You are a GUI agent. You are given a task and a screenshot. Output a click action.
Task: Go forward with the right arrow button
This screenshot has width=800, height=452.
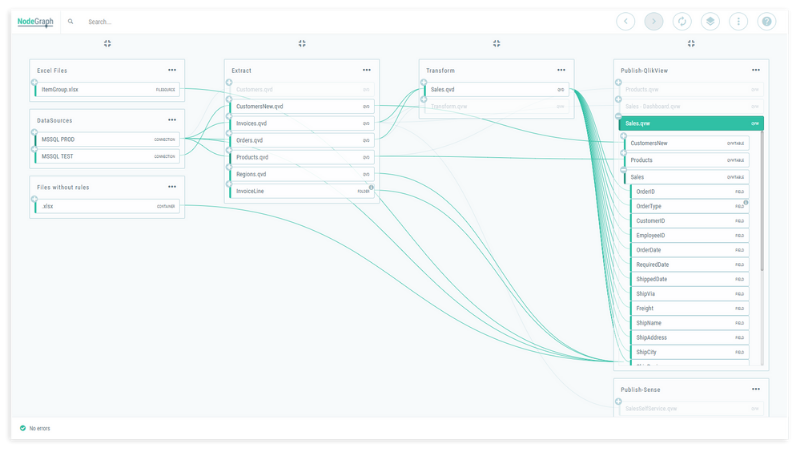coord(654,21)
